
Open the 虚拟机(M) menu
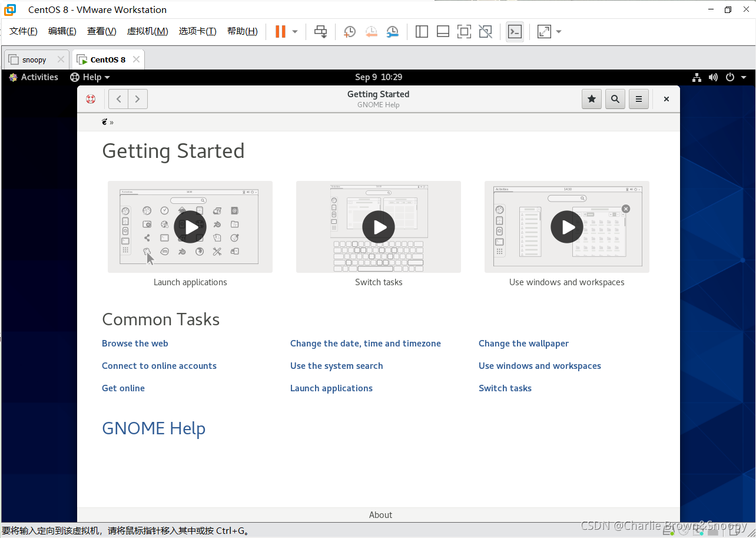click(x=148, y=31)
